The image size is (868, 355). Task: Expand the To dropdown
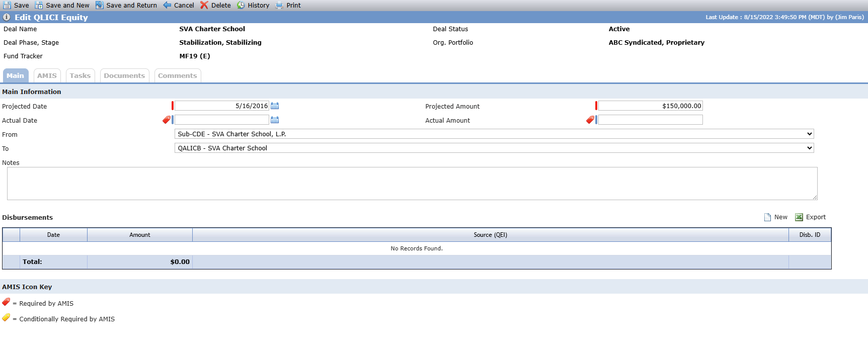(x=494, y=148)
